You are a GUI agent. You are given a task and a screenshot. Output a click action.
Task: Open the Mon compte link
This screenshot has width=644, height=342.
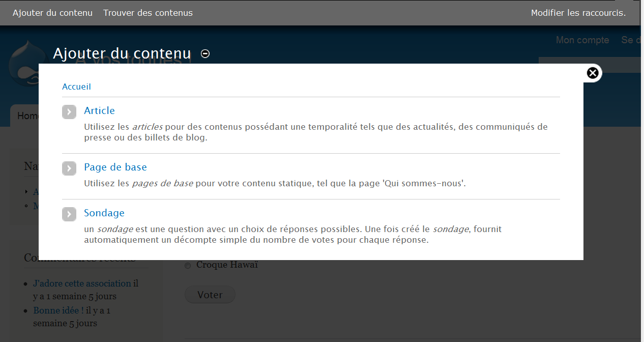pyautogui.click(x=582, y=40)
